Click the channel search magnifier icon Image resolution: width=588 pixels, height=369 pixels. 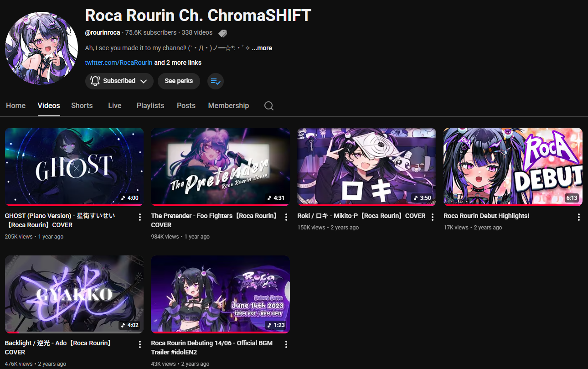coord(269,106)
